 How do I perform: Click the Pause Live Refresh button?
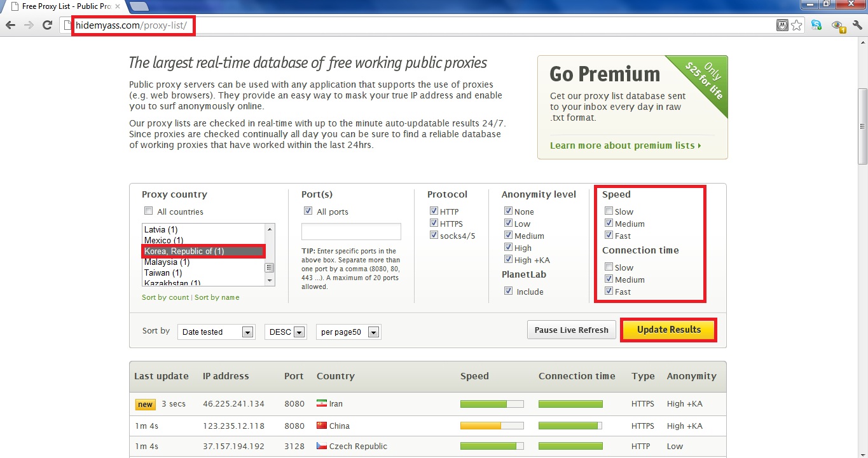pos(571,330)
